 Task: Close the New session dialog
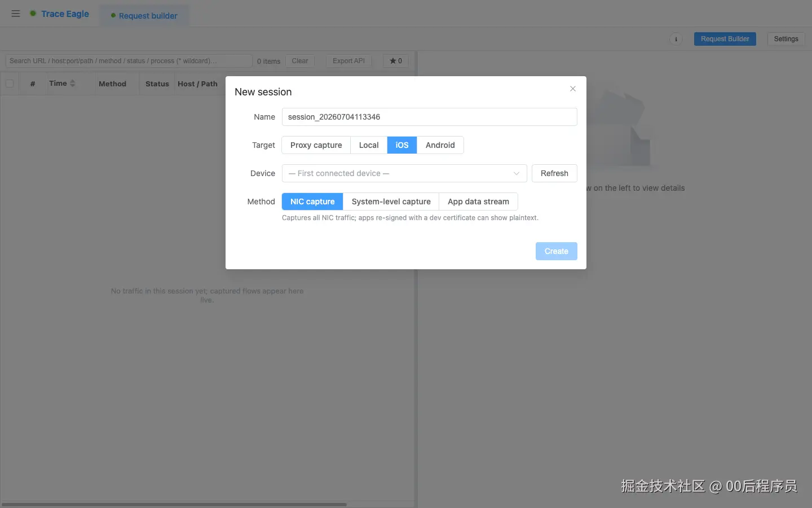[x=573, y=89]
